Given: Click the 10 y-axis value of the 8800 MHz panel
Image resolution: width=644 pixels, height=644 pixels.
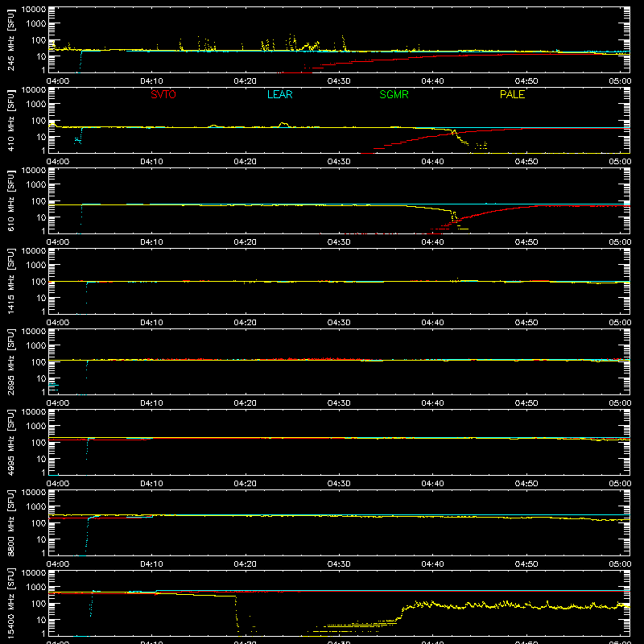Looking at the screenshot, I should coord(41,539).
